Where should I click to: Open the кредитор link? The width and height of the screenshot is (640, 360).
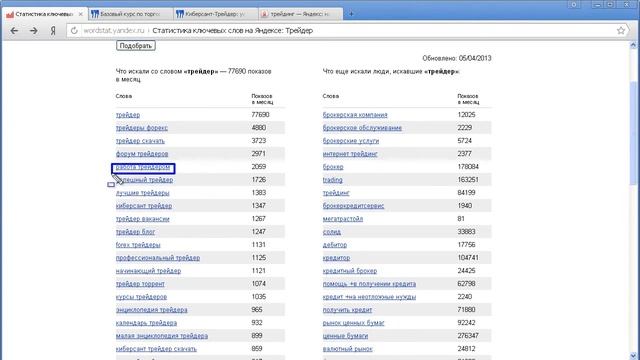[x=336, y=258]
